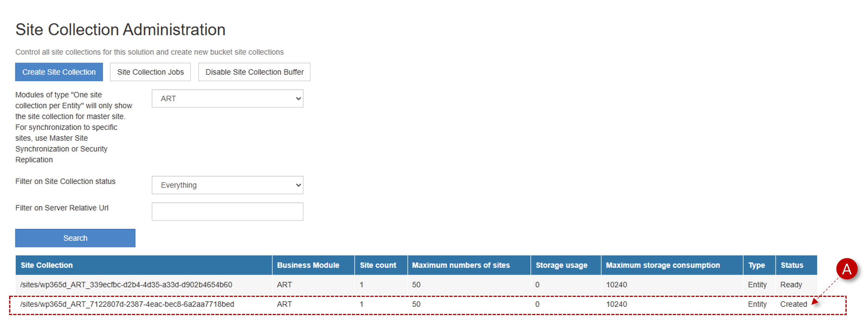
Task: Click the red circle A annotation marker
Action: pyautogui.click(x=846, y=269)
